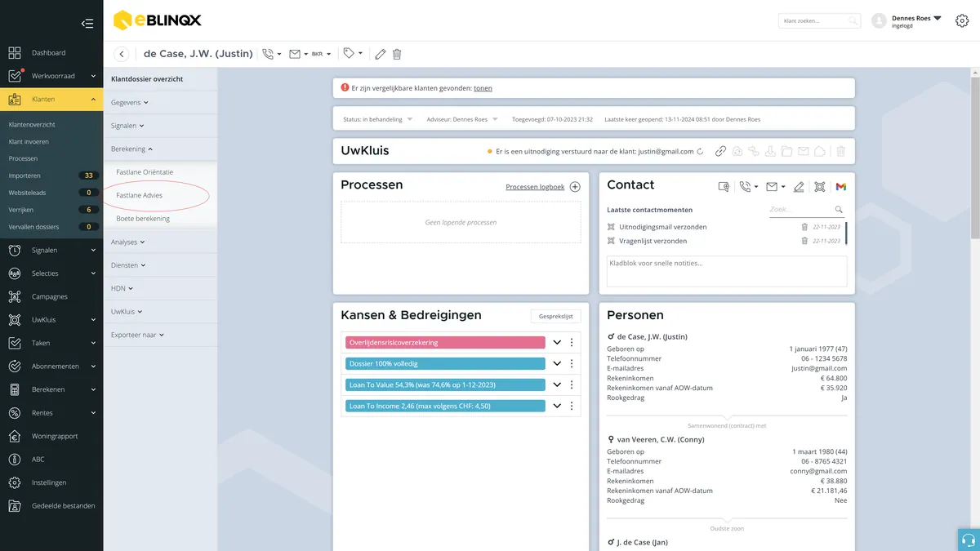Expand the Dossier 100% volledig row chevron
This screenshot has height=551, width=980.
click(557, 364)
